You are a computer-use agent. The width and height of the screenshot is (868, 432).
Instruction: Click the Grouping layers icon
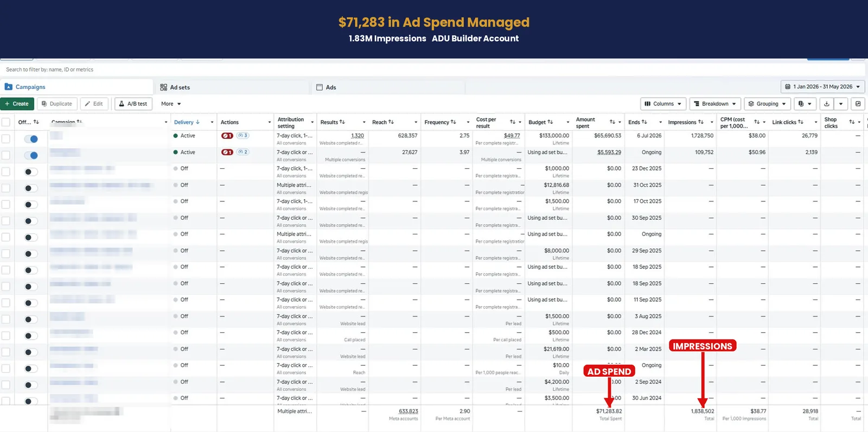[751, 104]
